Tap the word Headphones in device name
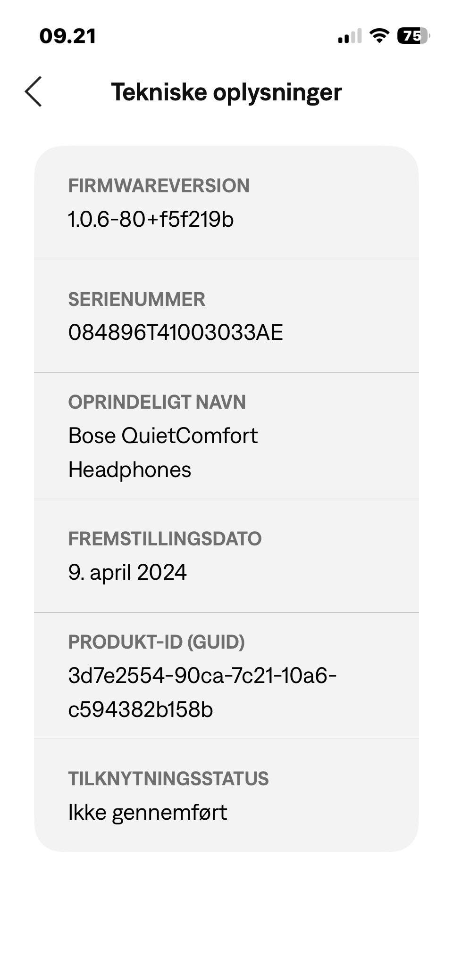453x980 pixels. 130,469
